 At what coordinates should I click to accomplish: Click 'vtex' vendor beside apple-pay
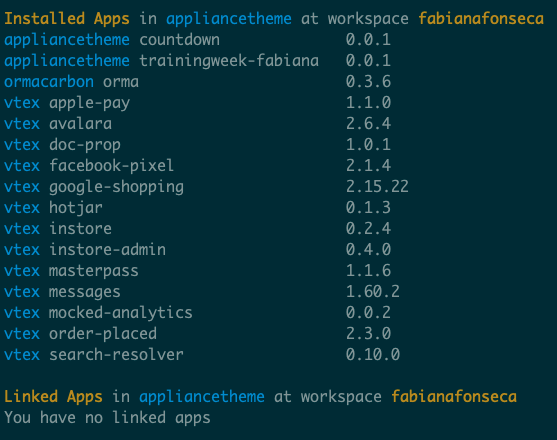[22, 103]
